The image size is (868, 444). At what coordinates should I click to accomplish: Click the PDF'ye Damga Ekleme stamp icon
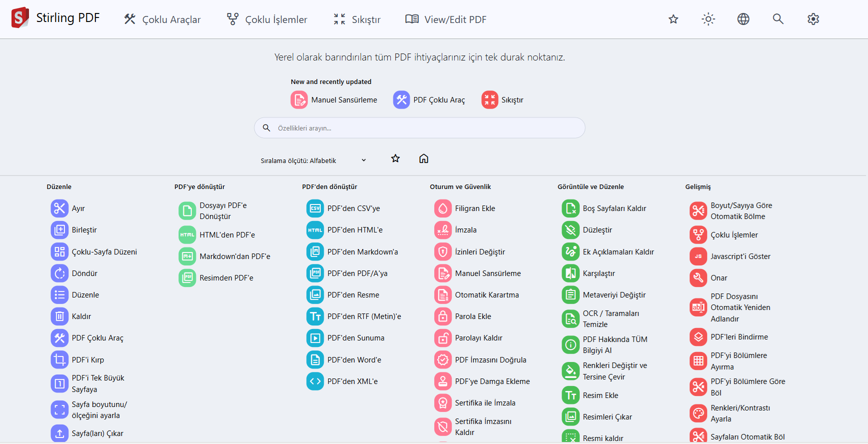(x=443, y=381)
